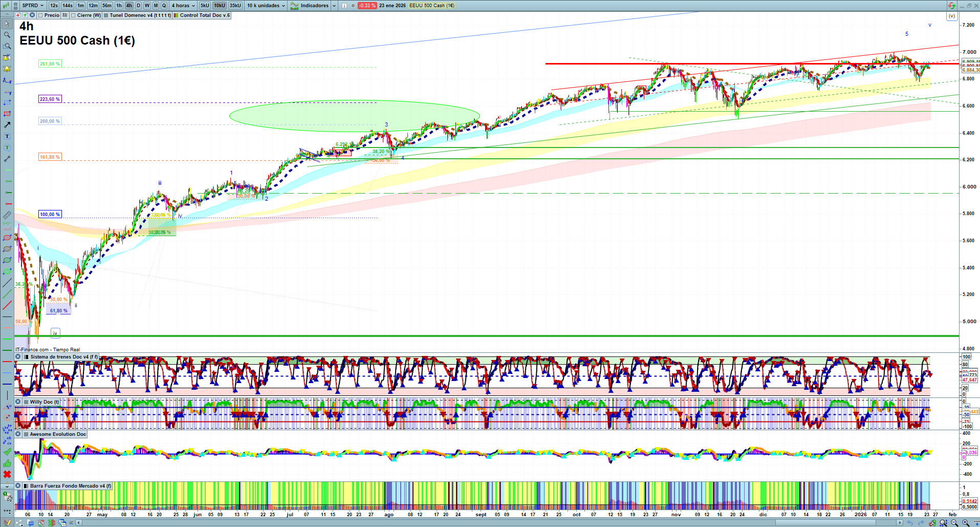
Task: Switch to the 144s timeframe
Action: click(68, 6)
